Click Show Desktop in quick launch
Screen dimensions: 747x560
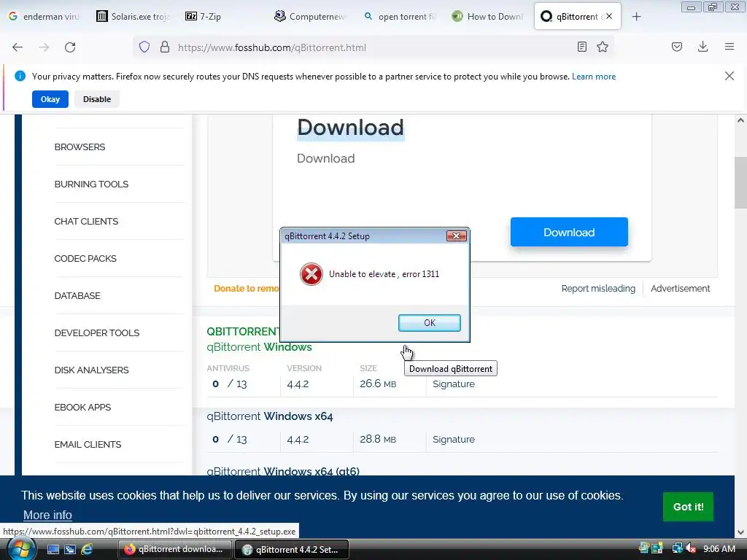[x=53, y=550]
